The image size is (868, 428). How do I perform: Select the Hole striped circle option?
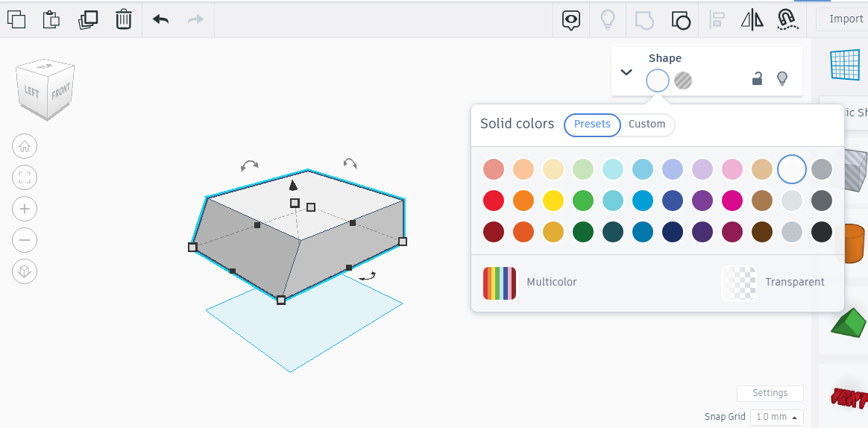[683, 81]
